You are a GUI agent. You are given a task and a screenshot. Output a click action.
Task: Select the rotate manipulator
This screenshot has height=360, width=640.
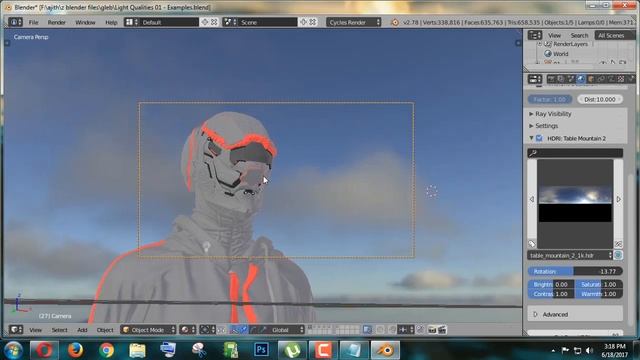253,329
